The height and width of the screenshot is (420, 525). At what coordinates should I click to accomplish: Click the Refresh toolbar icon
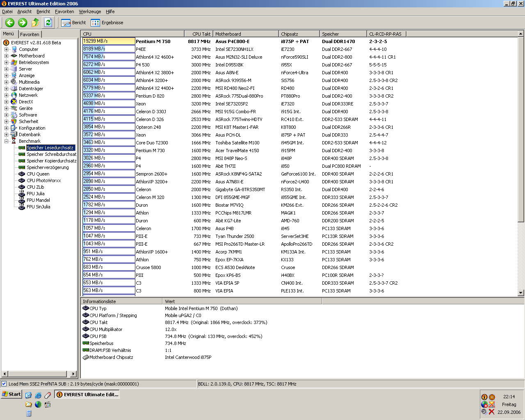point(48,23)
